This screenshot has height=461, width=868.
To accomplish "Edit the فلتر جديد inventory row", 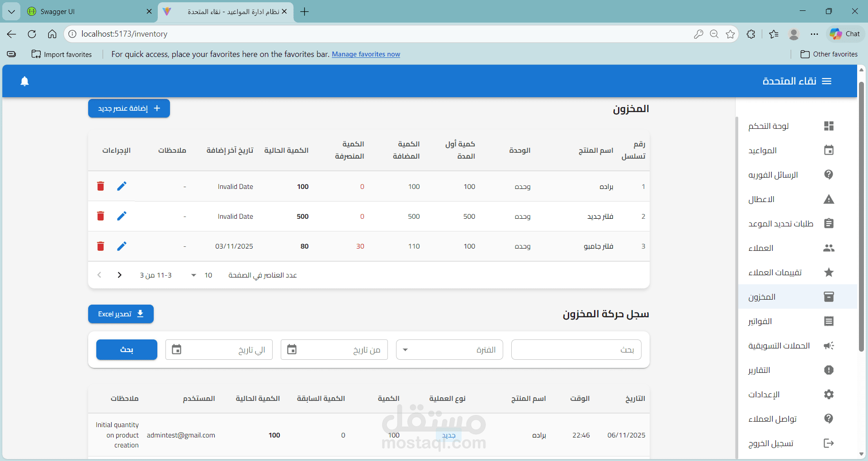I will click(x=122, y=216).
